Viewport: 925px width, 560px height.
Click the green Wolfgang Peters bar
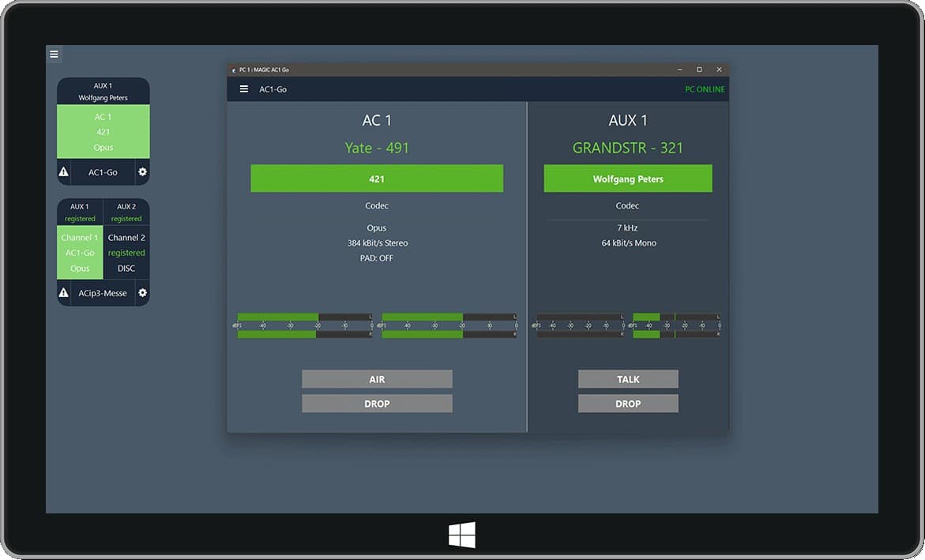click(x=628, y=179)
